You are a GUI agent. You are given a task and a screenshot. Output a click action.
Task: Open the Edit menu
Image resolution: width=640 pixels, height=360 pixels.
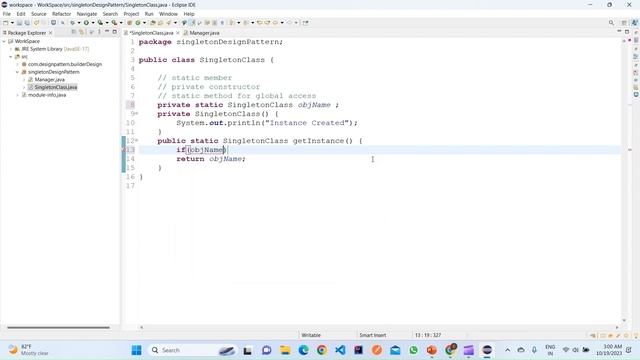(x=21, y=14)
